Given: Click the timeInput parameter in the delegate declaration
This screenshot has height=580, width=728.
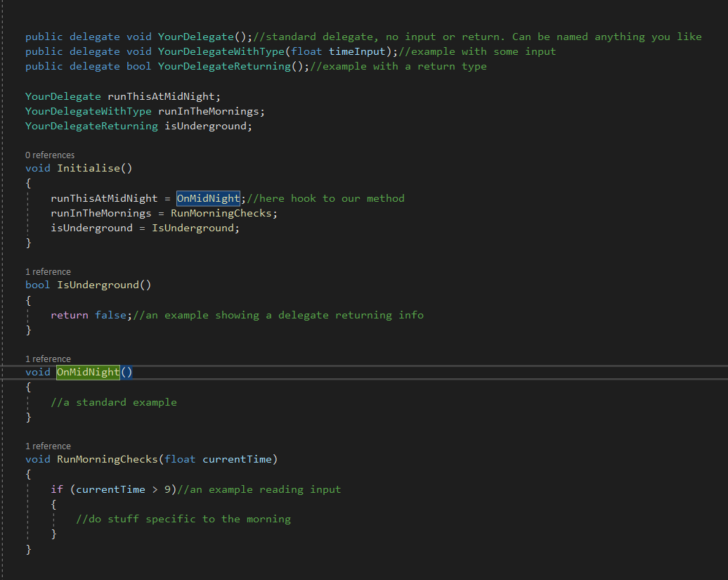Looking at the screenshot, I should [357, 51].
